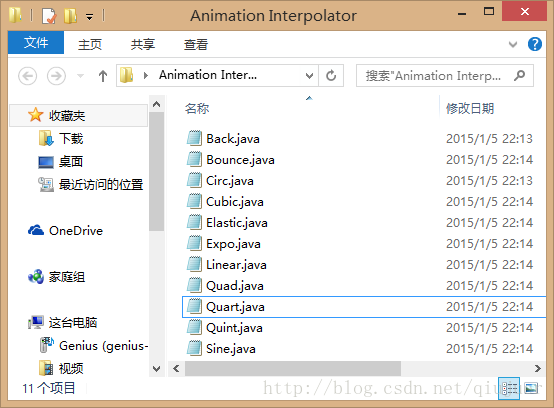Click the address bar folder icon
Viewport: 554px width, 408px height.
[x=126, y=75]
